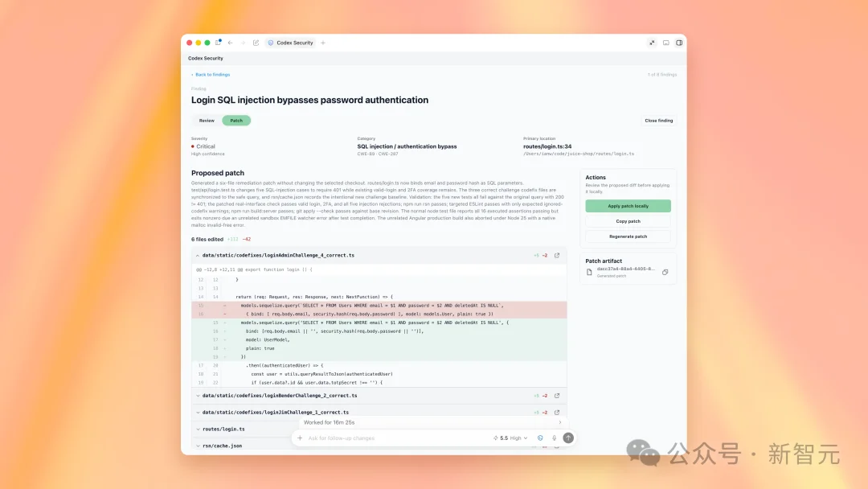Click the blue shield icon in prompt box
868x489 pixels.
[540, 438]
